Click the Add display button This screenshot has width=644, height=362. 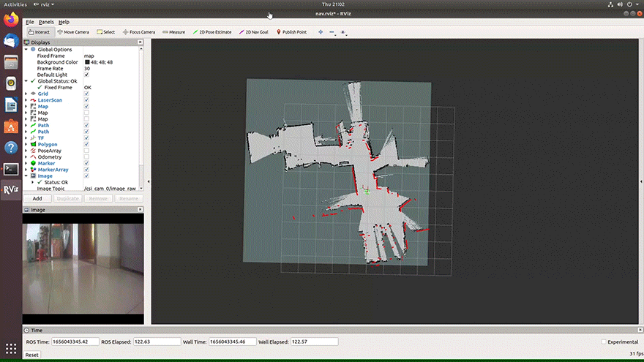[37, 198]
